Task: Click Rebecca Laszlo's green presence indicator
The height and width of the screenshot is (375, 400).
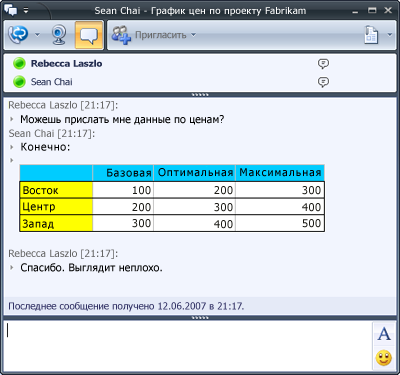Action: pyautogui.click(x=19, y=63)
